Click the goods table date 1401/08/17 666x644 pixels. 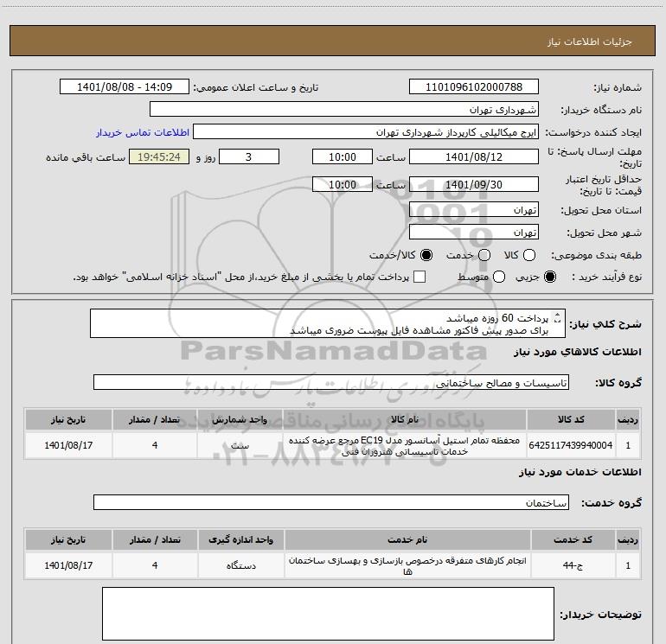click(68, 445)
